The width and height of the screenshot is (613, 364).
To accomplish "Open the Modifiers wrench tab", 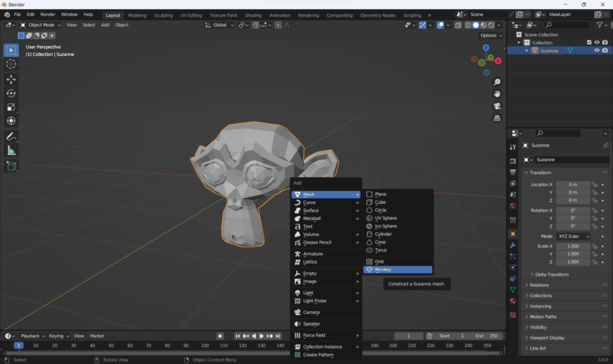I will point(513,245).
